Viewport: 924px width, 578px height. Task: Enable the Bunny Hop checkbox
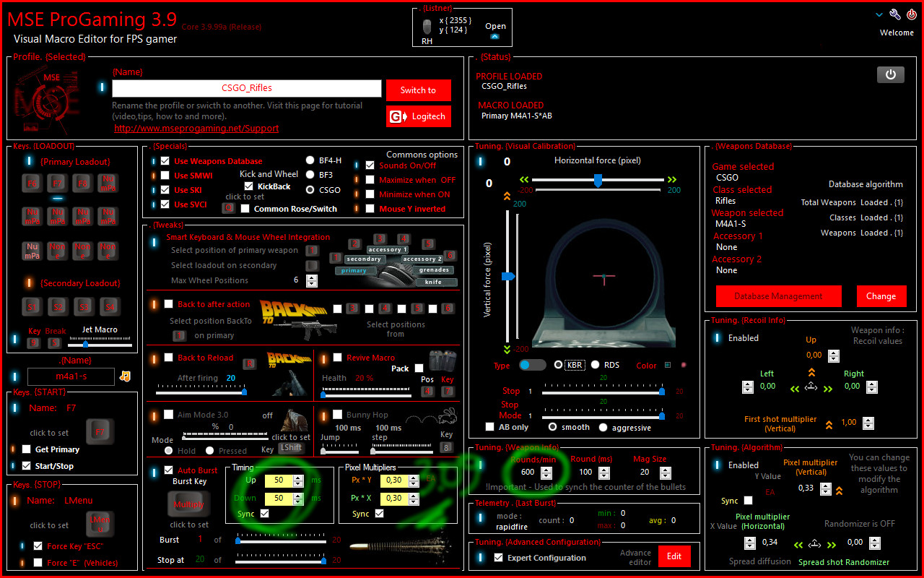[337, 415]
